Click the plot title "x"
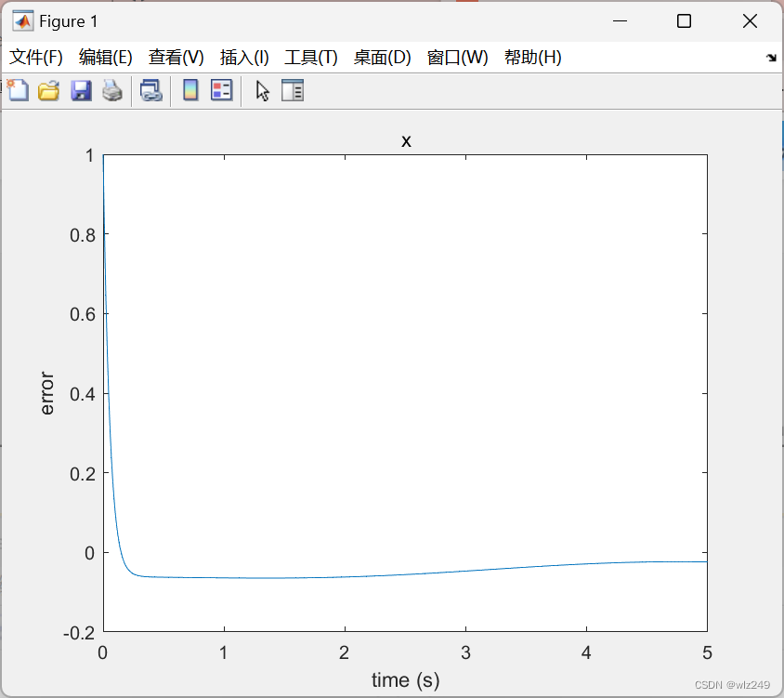The width and height of the screenshot is (784, 698). (406, 141)
